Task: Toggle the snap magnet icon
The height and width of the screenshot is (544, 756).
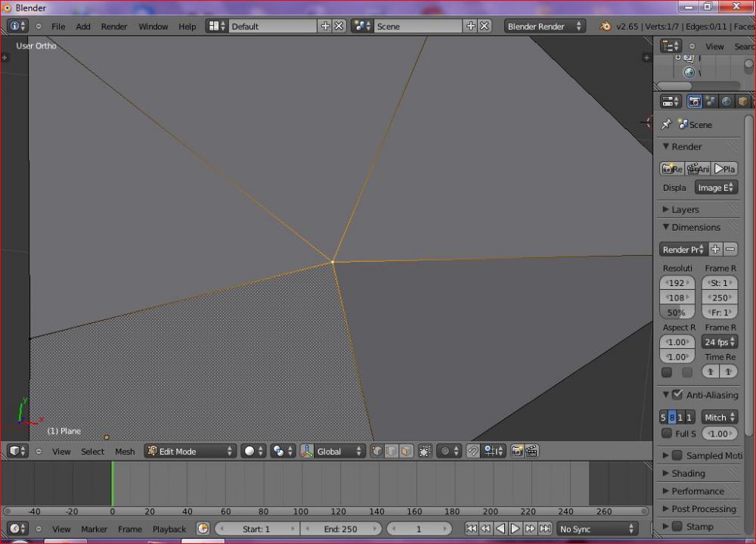Action: click(473, 451)
